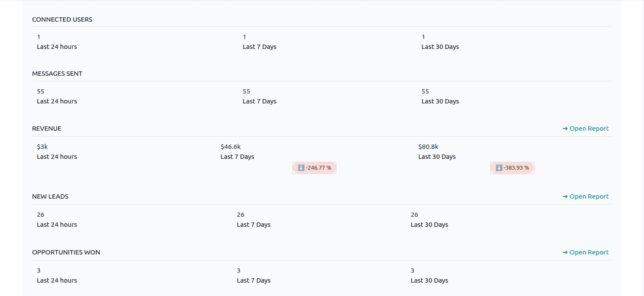Click the $80.8k Last 30 Days revenue value
The image size is (644, 296).
[428, 146]
